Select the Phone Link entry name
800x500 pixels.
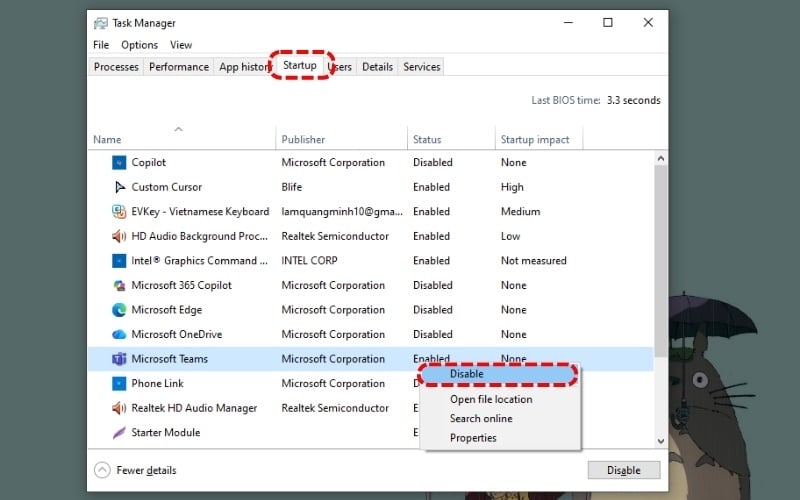[157, 383]
